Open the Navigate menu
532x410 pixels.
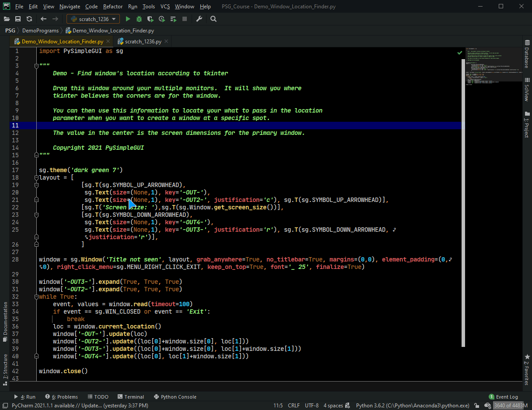[70, 7]
